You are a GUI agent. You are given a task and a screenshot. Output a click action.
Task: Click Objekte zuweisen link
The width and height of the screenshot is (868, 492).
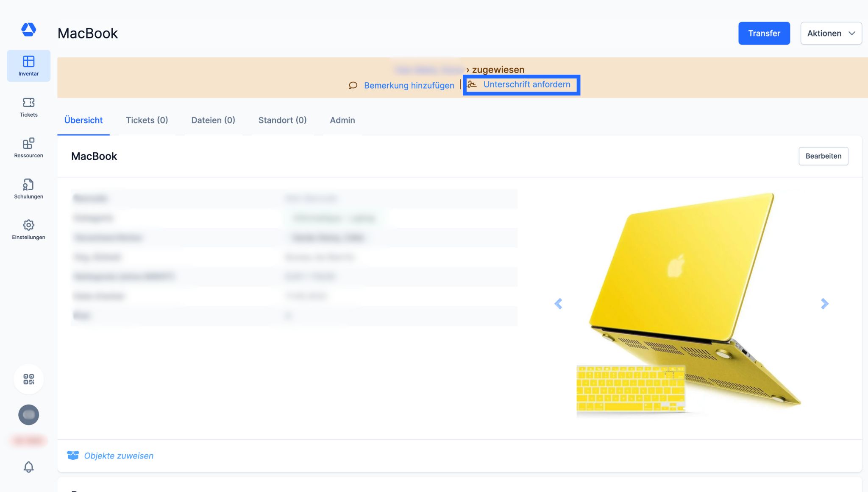tap(119, 456)
